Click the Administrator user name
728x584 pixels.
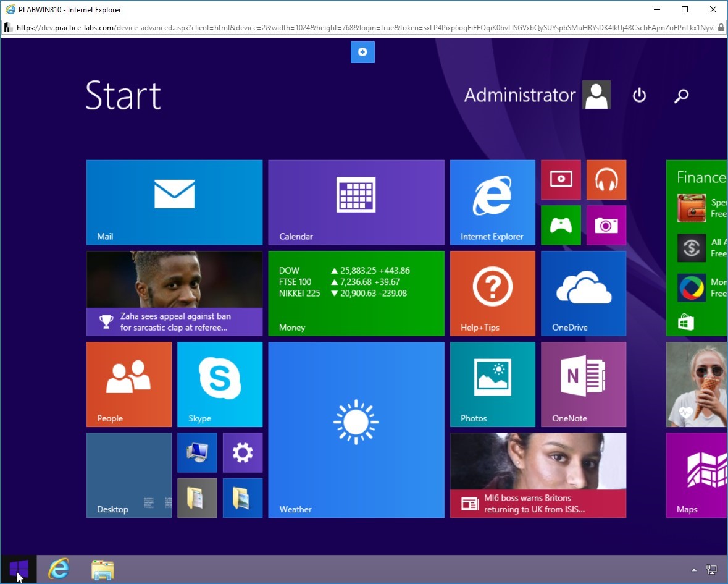[519, 95]
